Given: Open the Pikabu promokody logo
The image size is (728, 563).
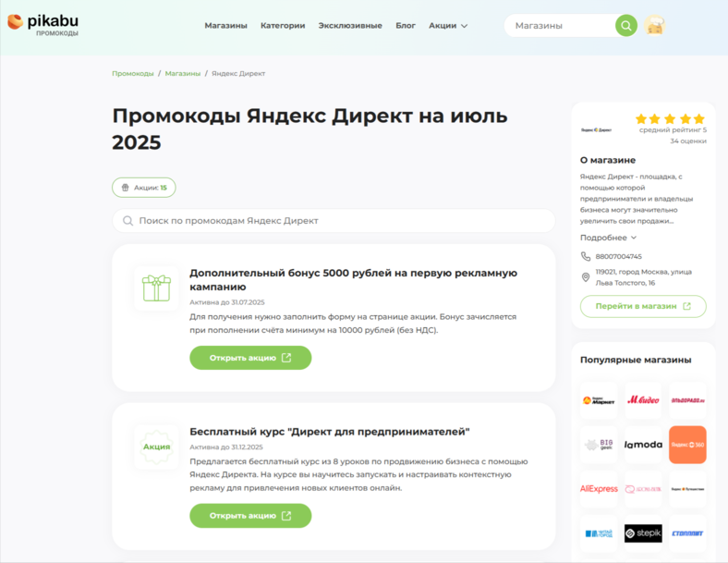Looking at the screenshot, I should pos(42,25).
